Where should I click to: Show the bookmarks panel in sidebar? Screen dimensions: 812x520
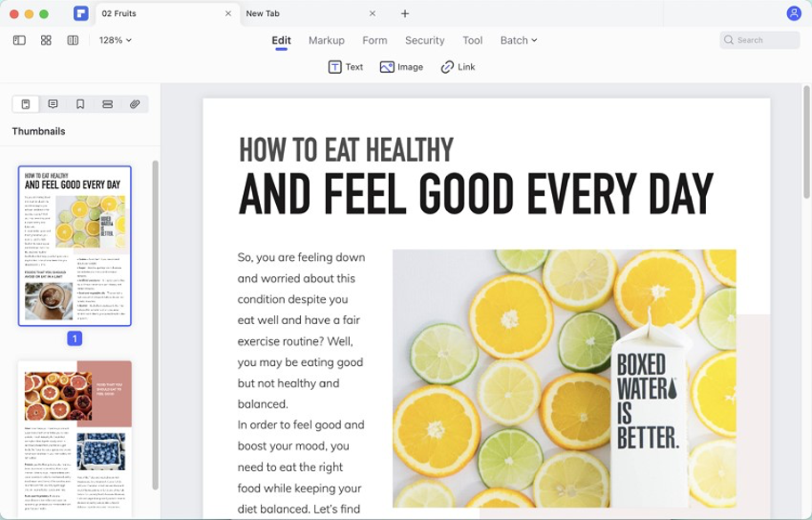coord(80,104)
